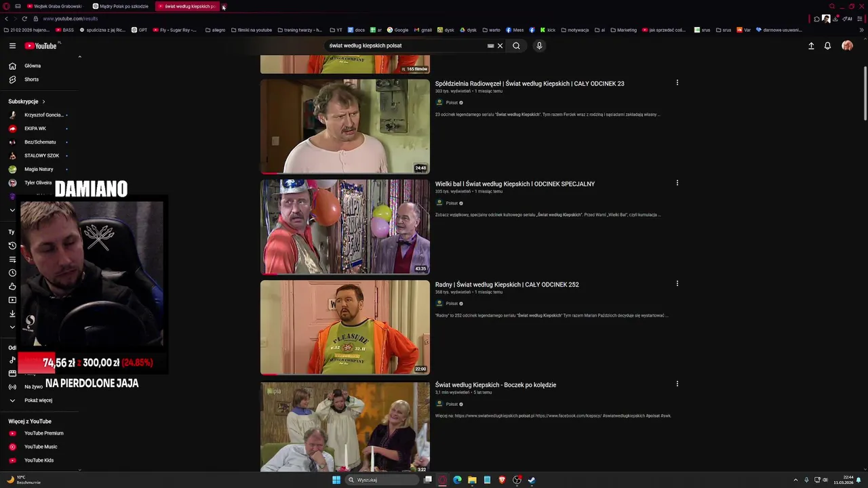The height and width of the screenshot is (488, 868).
Task: Open the YouTube hamburger guide menu
Action: tap(12, 45)
